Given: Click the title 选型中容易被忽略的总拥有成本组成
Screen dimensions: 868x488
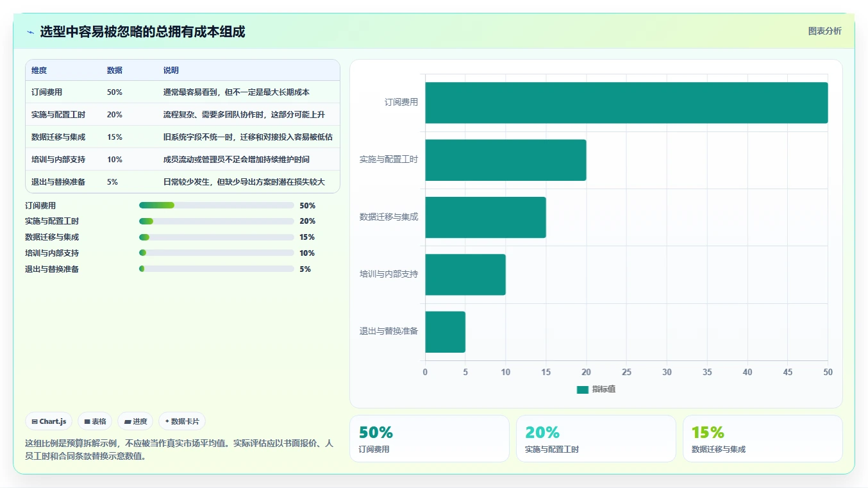Looking at the screenshot, I should click(142, 32).
